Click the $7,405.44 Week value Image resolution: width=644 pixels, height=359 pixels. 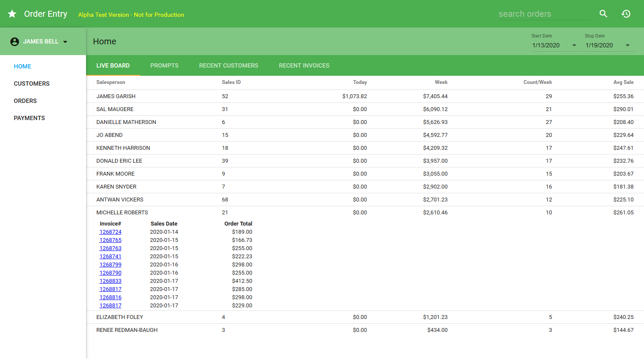435,96
